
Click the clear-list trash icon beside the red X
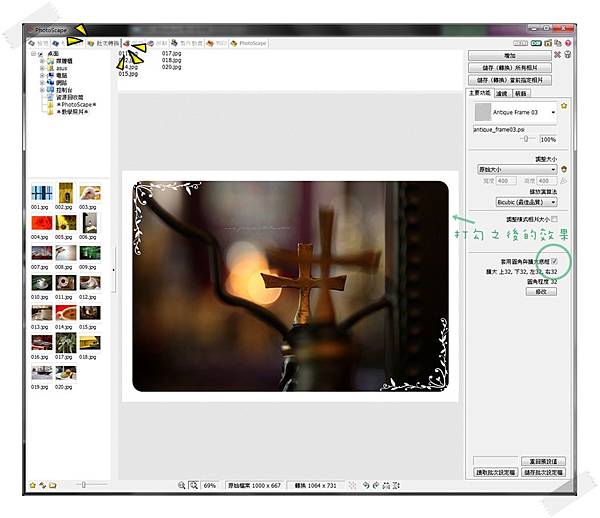click(568, 55)
